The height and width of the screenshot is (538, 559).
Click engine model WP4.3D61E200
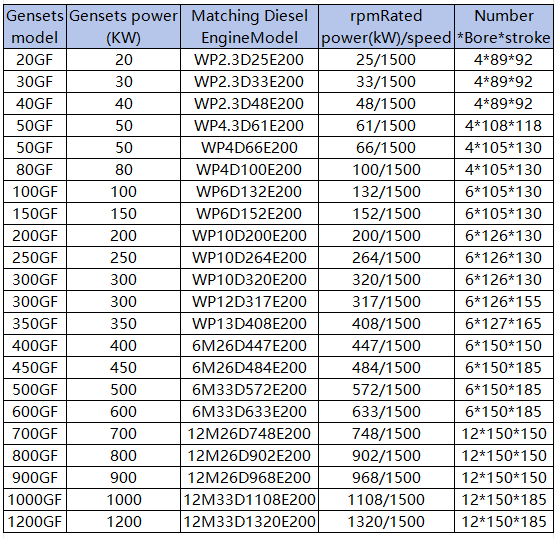(249, 125)
